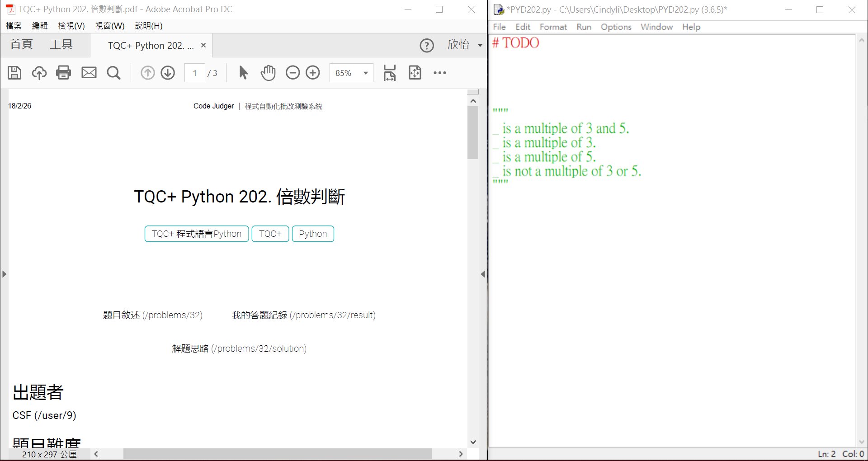The image size is (868, 461).
Task: Open 解題思路 solution link
Action: [239, 348]
